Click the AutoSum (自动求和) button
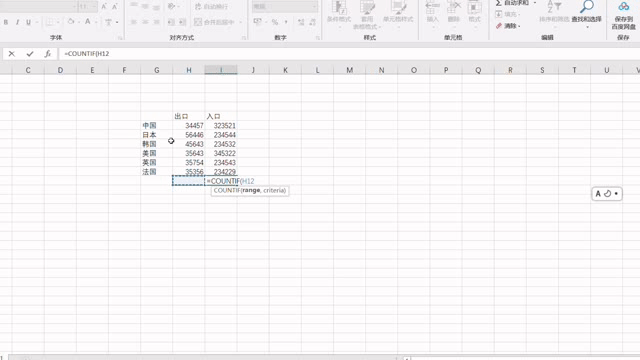The height and width of the screenshot is (360, 640). tap(513, 3)
